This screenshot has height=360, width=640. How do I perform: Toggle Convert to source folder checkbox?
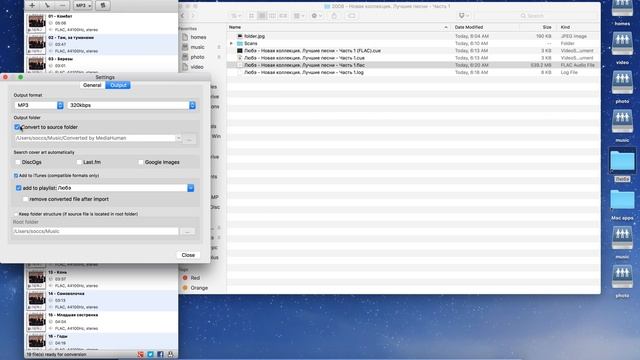pyautogui.click(x=17, y=127)
